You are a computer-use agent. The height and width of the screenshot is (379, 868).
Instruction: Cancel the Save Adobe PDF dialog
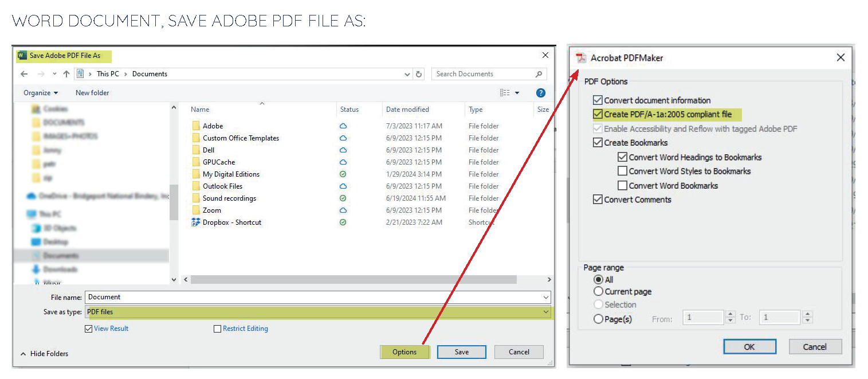pos(519,352)
